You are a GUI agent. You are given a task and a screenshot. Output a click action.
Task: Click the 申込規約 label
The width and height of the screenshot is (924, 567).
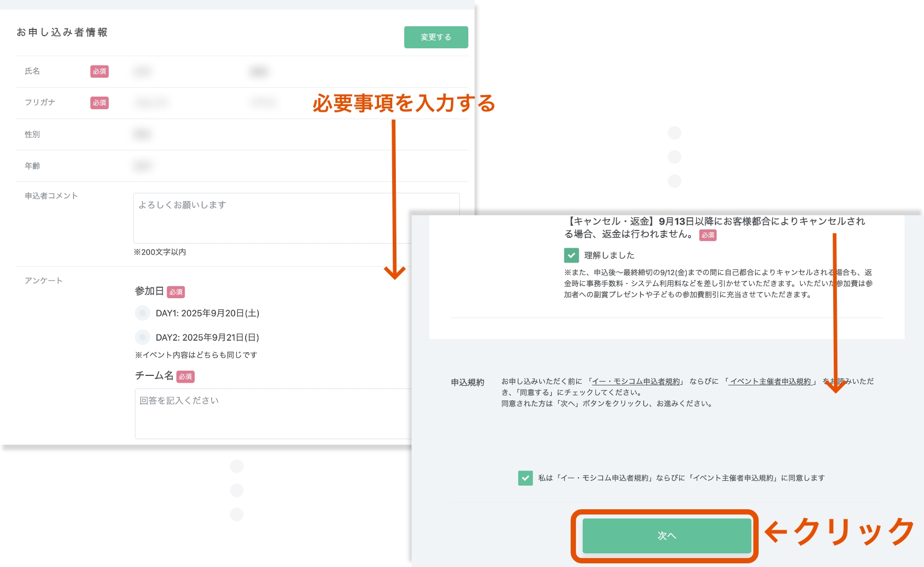pos(467,382)
